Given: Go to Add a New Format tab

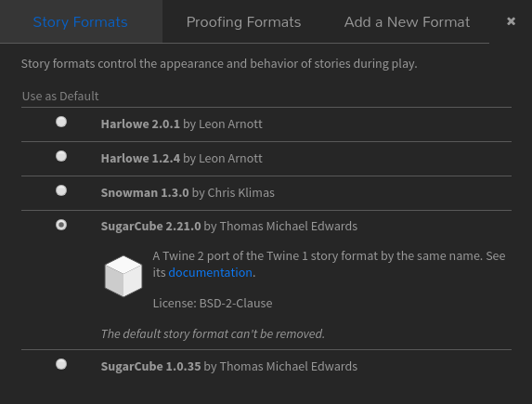Looking at the screenshot, I should 408,22.
